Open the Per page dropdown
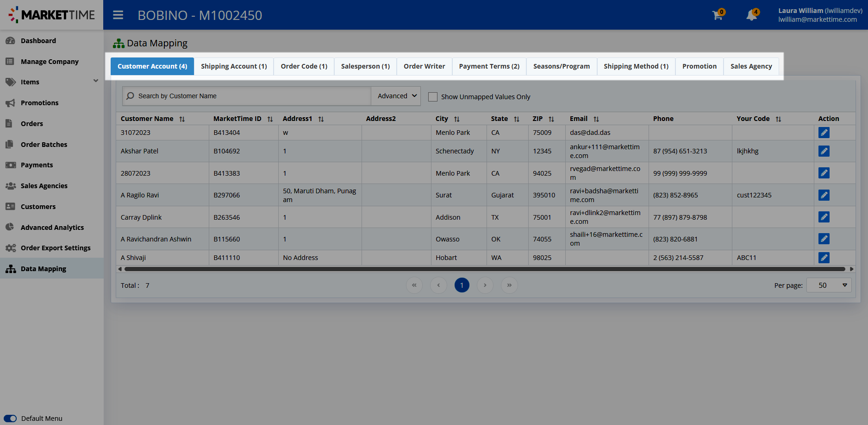 pyautogui.click(x=829, y=285)
